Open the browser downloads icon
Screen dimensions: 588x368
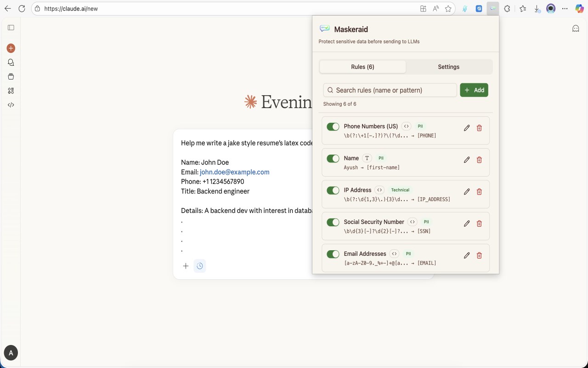[537, 8]
